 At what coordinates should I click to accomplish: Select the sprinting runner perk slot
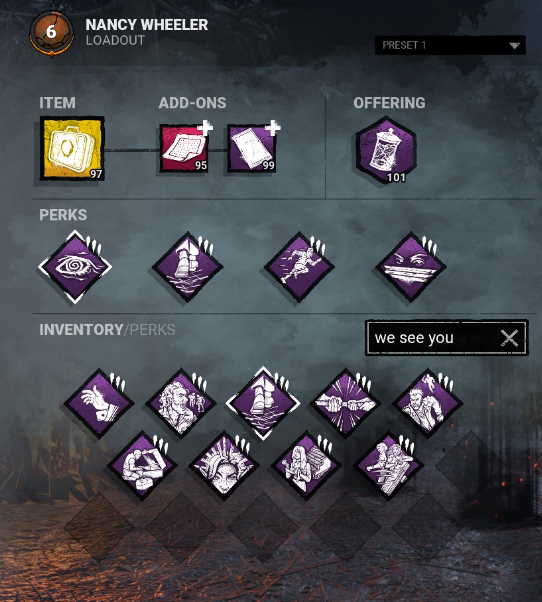299,267
